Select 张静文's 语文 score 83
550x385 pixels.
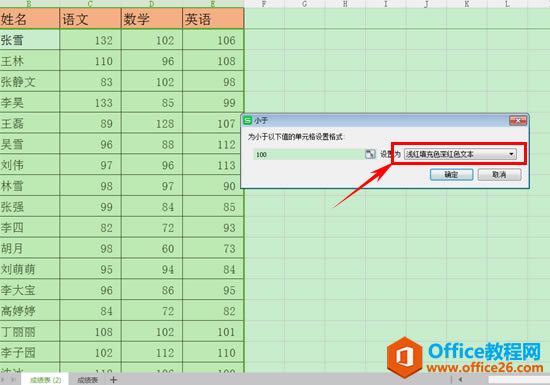90,81
